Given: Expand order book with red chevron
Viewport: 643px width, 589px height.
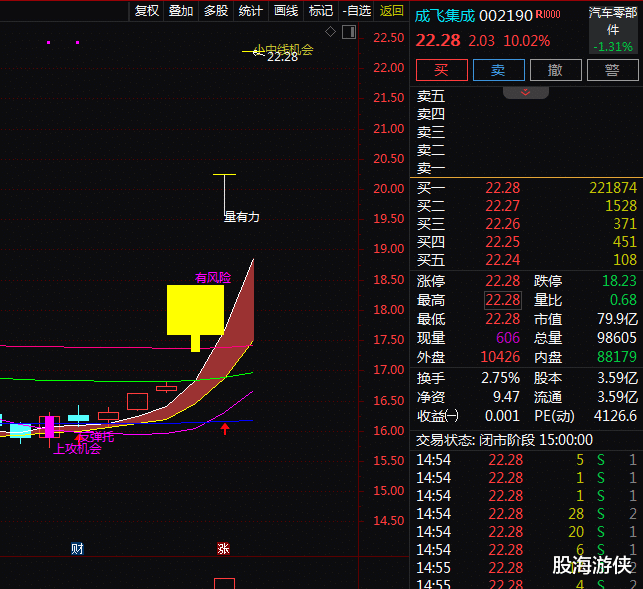Looking at the screenshot, I should 526,93.
